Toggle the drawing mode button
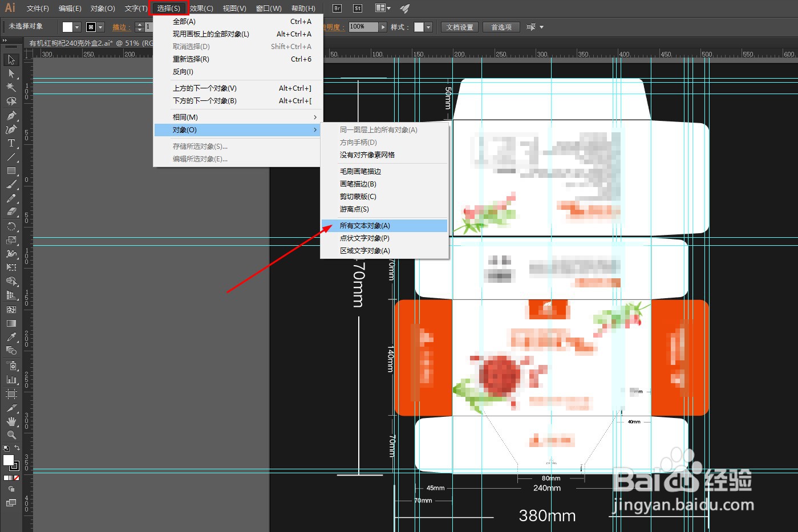 click(x=11, y=489)
